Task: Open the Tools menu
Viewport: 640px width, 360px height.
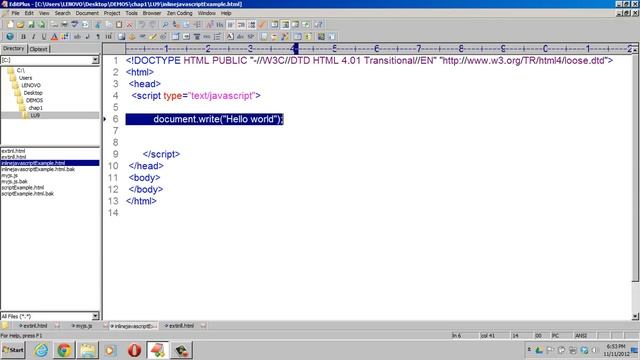Action: [x=131, y=13]
